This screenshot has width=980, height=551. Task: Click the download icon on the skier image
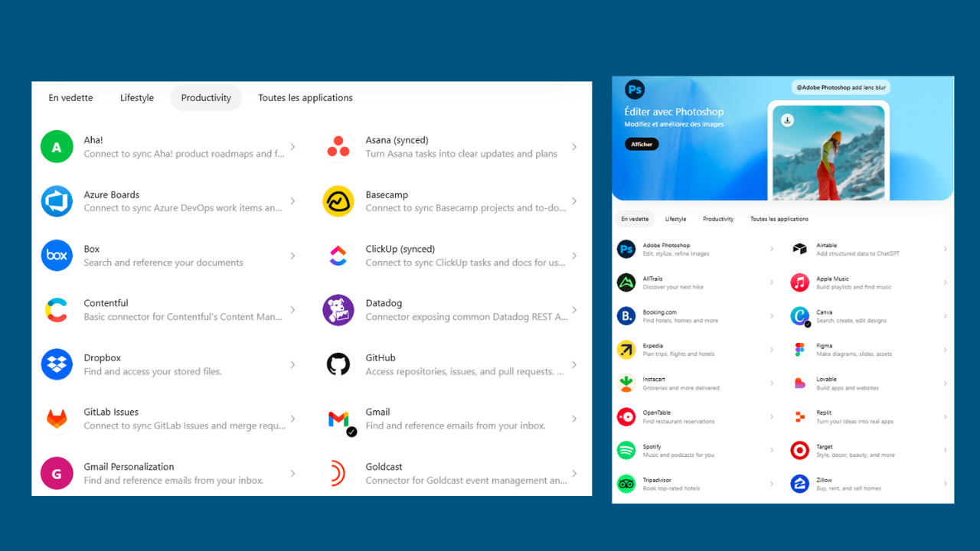tap(787, 120)
